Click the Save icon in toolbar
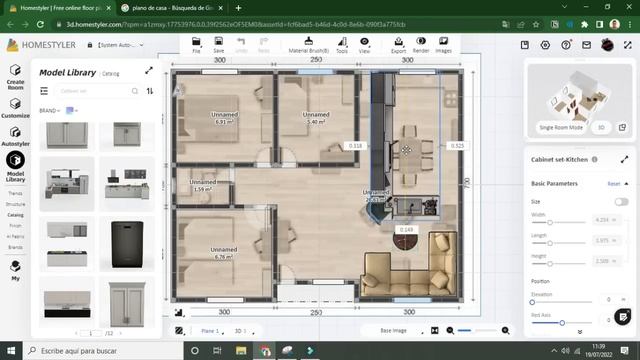Screen dimensions: 640x360 (x=219, y=45)
